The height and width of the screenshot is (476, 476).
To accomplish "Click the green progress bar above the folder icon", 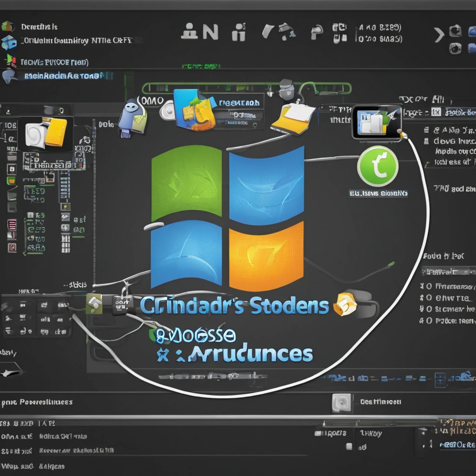I will pos(246,88).
